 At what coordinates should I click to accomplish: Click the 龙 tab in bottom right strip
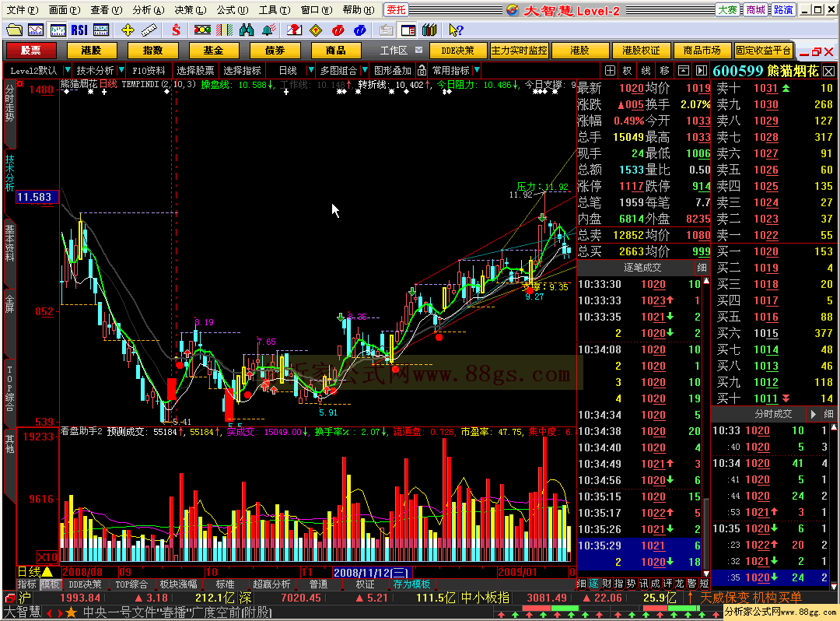tap(679, 584)
